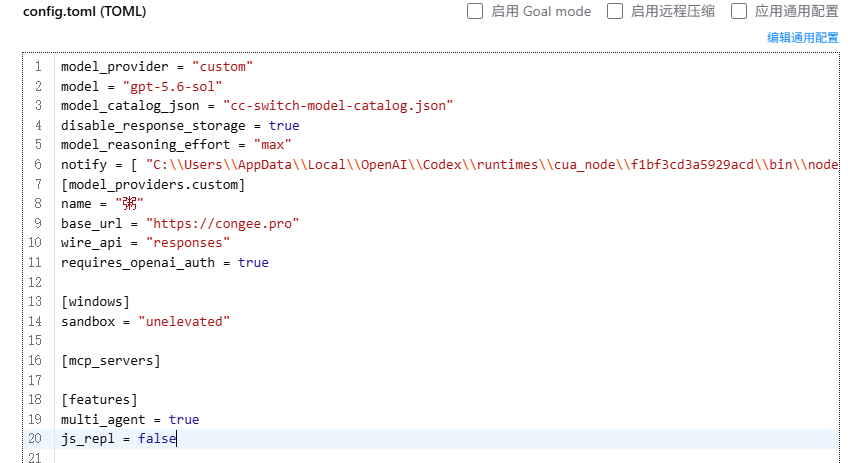The image size is (850, 463).
Task: Click the requires_openai_auth line
Action: tap(165, 262)
